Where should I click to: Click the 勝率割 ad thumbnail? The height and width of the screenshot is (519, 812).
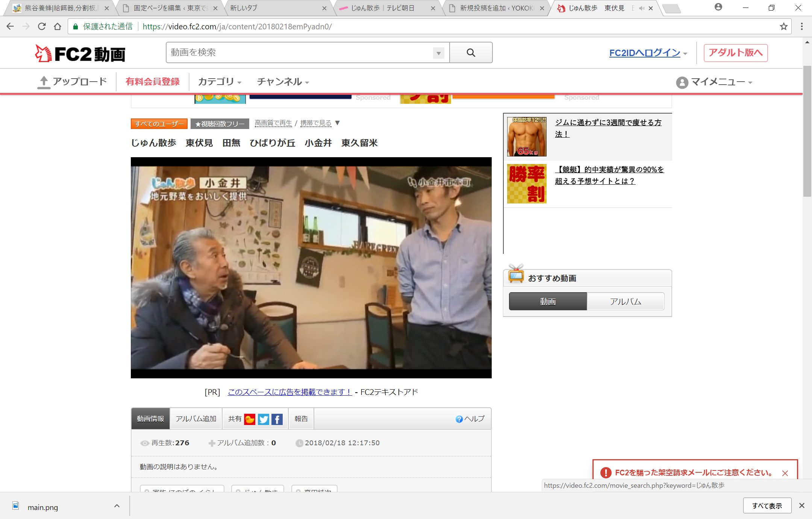tap(527, 184)
